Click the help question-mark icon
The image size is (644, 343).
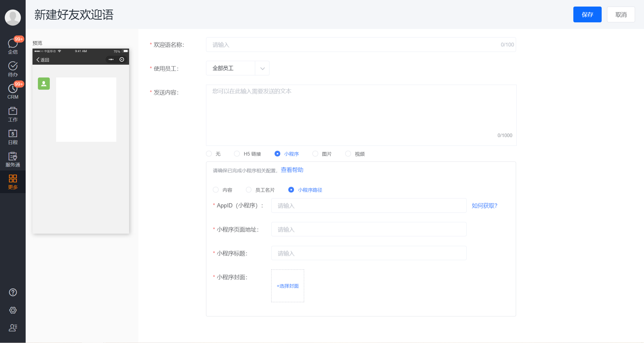[13, 292]
